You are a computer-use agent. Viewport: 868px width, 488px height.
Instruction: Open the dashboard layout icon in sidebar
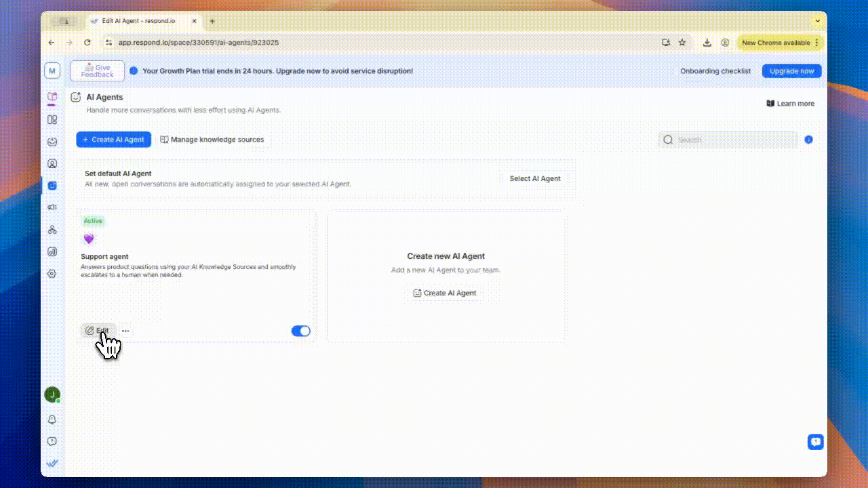coord(52,120)
